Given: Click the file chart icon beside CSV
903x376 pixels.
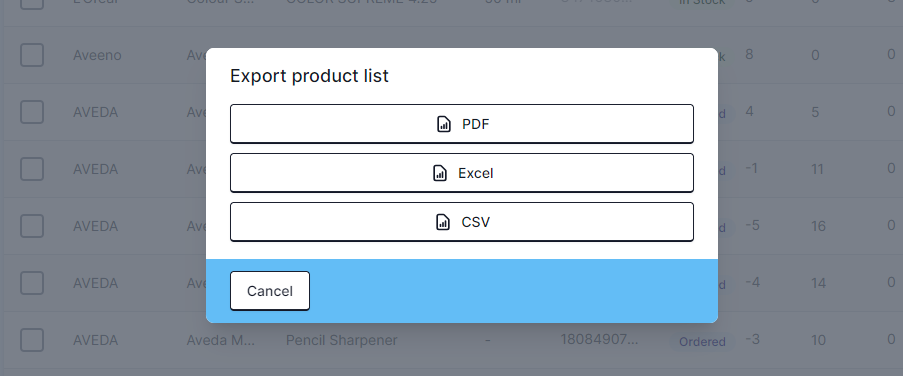Looking at the screenshot, I should 443,222.
